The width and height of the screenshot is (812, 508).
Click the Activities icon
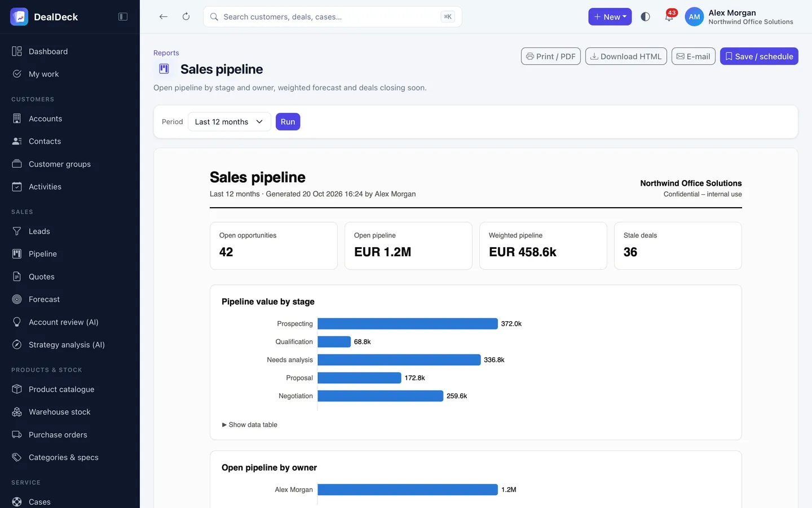(x=17, y=187)
